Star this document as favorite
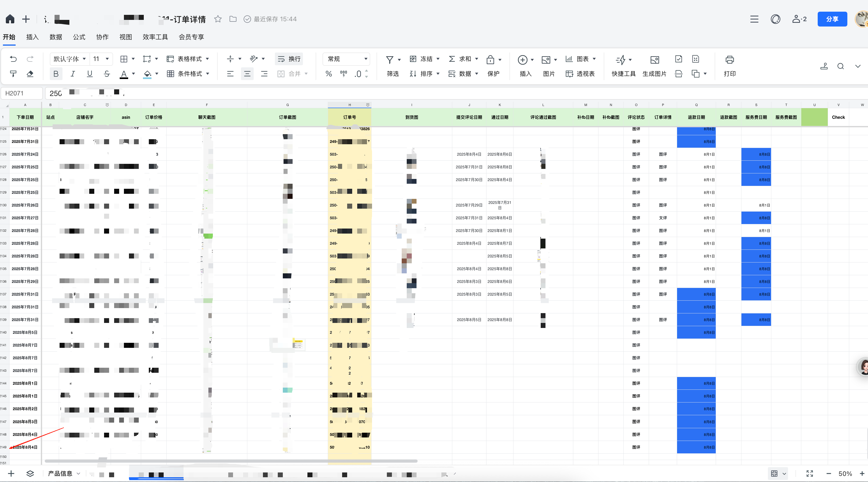 218,19
